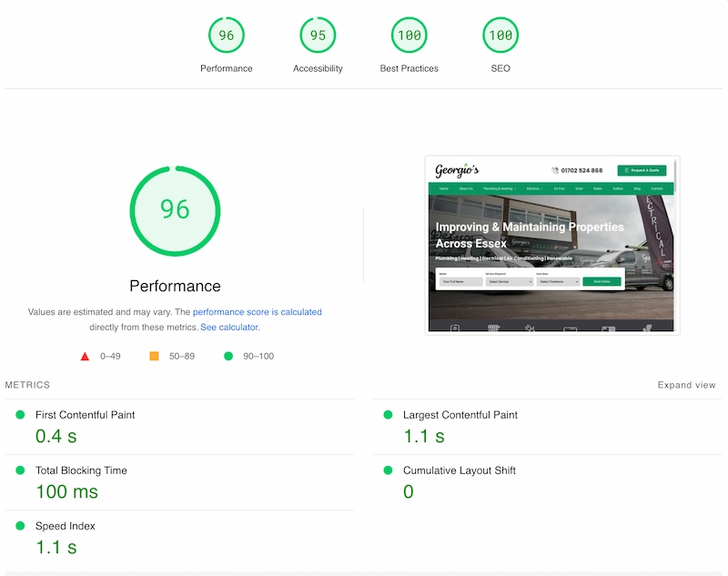Click the 0–49 legend range text
Image resolution: width=728 pixels, height=576 pixels.
110,356
